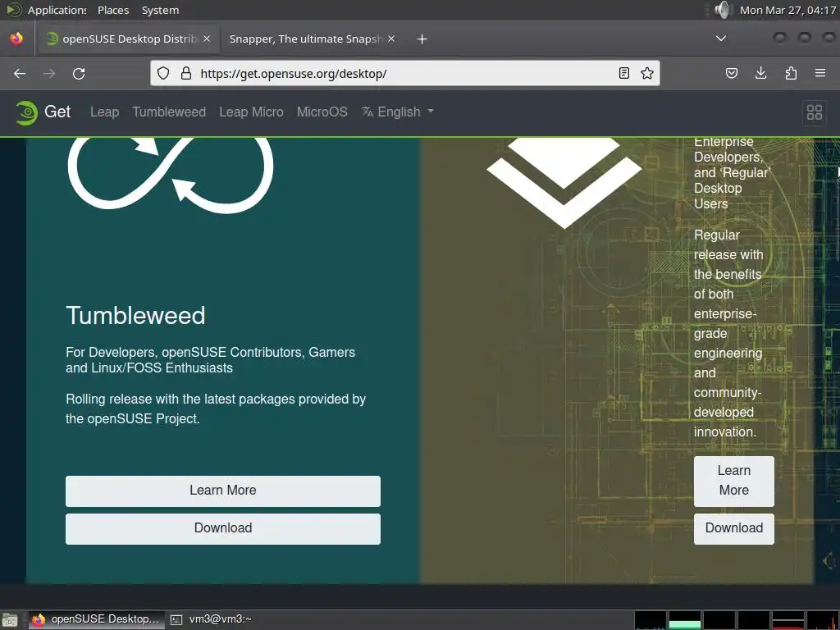Close the openSUSE Desktop tab
Image resolution: width=840 pixels, height=630 pixels.
[207, 39]
